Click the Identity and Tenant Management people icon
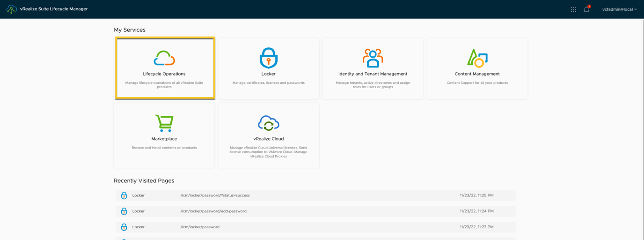 (x=373, y=58)
